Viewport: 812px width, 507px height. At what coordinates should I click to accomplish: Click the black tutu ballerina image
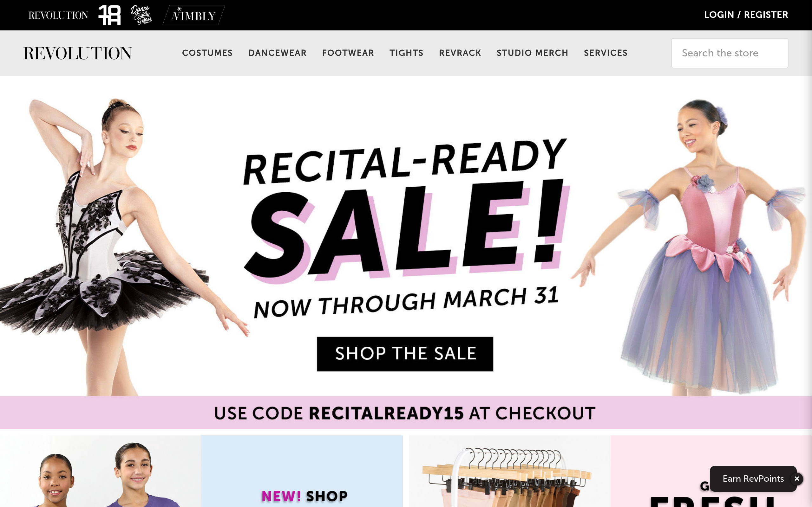pyautogui.click(x=111, y=247)
